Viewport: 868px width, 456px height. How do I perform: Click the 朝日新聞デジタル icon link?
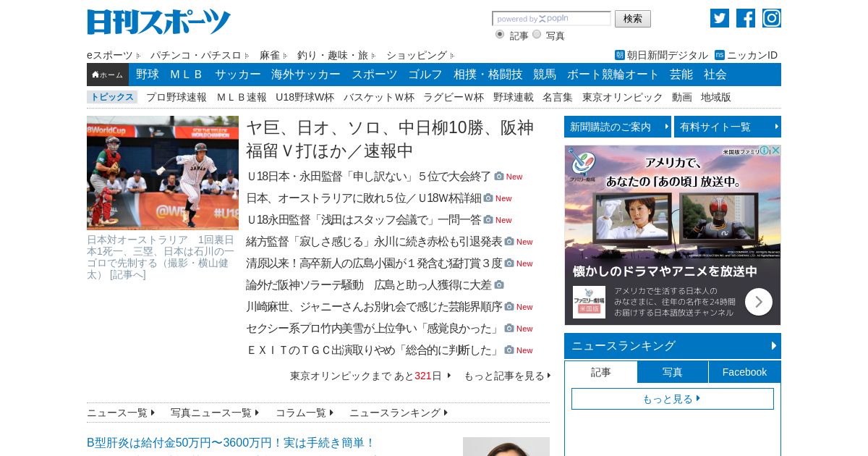coord(620,55)
